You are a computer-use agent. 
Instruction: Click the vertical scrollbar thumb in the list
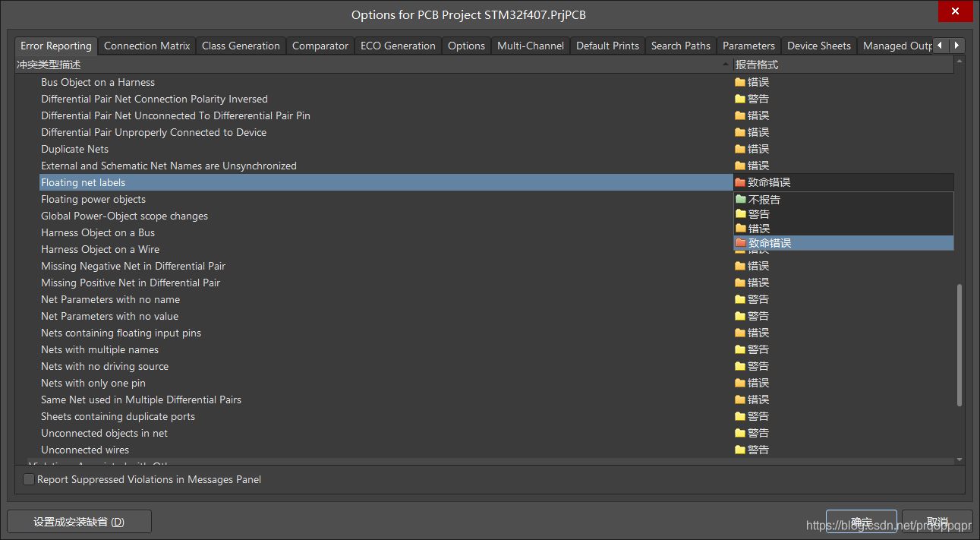960,346
